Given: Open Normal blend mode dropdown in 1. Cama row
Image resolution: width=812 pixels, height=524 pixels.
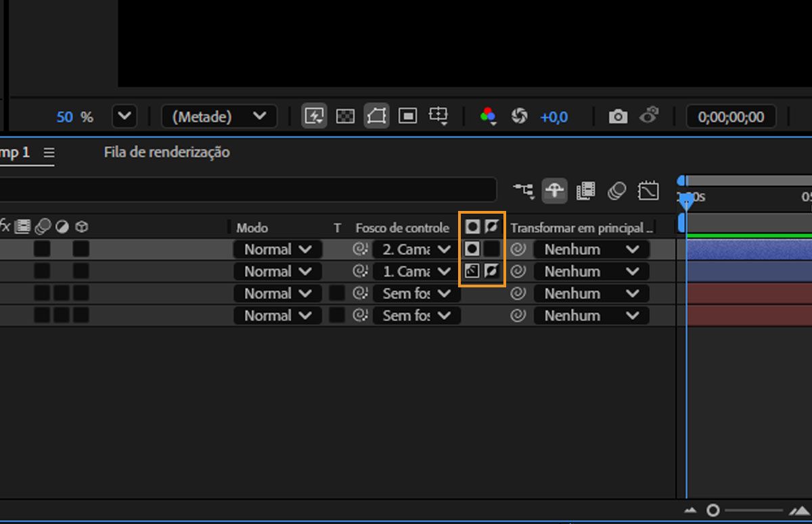Looking at the screenshot, I should [278, 271].
